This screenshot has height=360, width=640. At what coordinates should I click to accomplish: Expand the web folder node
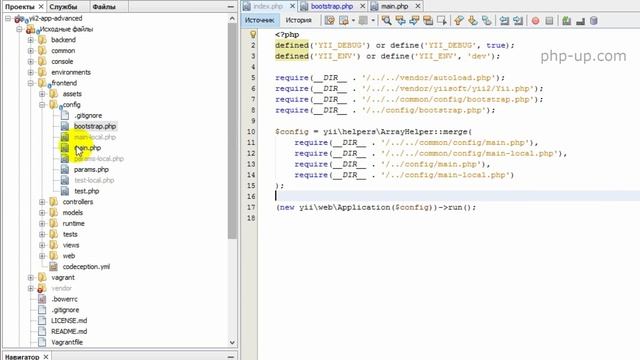42,256
